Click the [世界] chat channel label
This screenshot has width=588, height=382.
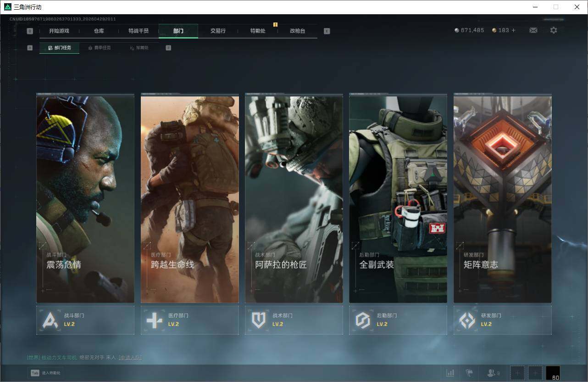[x=33, y=357]
